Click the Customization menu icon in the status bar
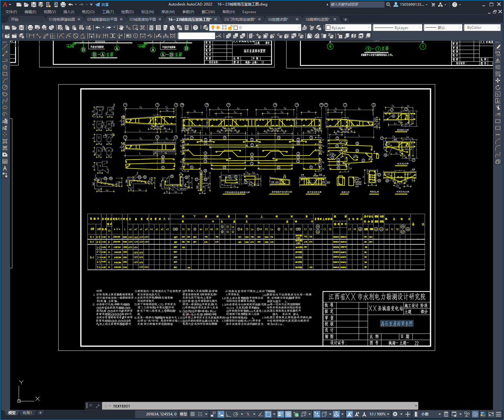This screenshot has height=420, width=504. (499, 414)
